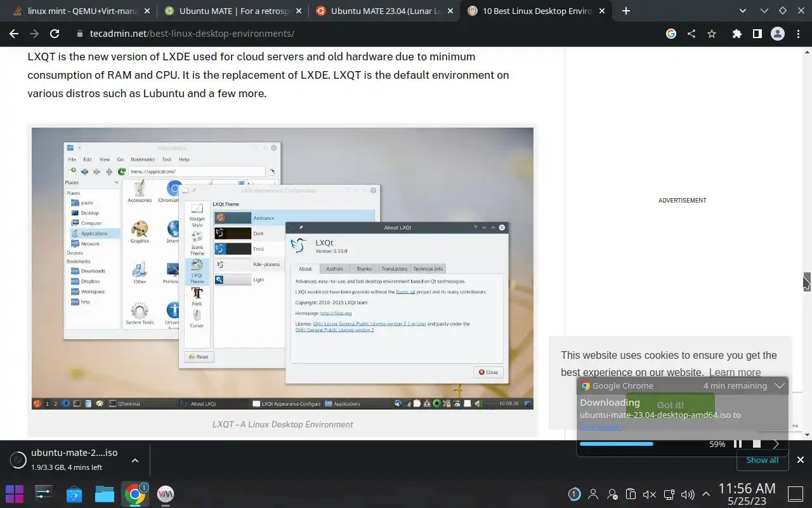This screenshot has width=812, height=508.
Task: Open the tab search dropdown arrow
Action: [743, 11]
